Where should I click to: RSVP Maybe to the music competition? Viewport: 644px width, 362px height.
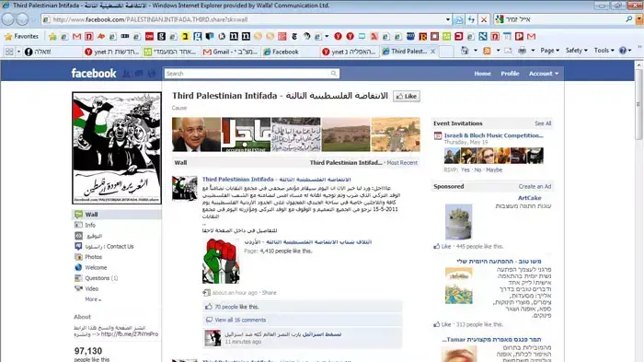click(494, 169)
